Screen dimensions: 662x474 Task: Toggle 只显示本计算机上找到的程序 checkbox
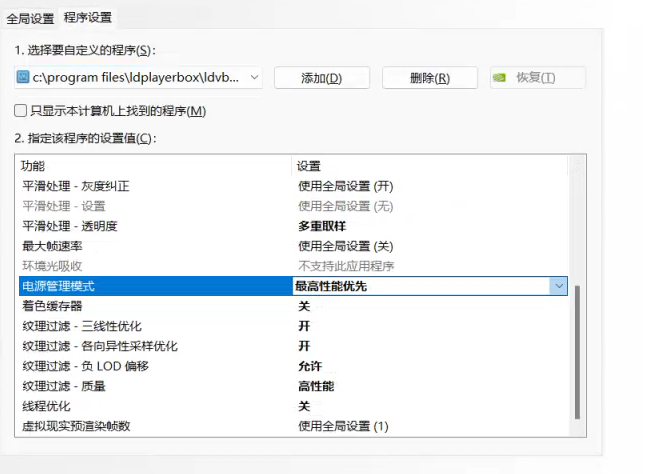(21, 110)
